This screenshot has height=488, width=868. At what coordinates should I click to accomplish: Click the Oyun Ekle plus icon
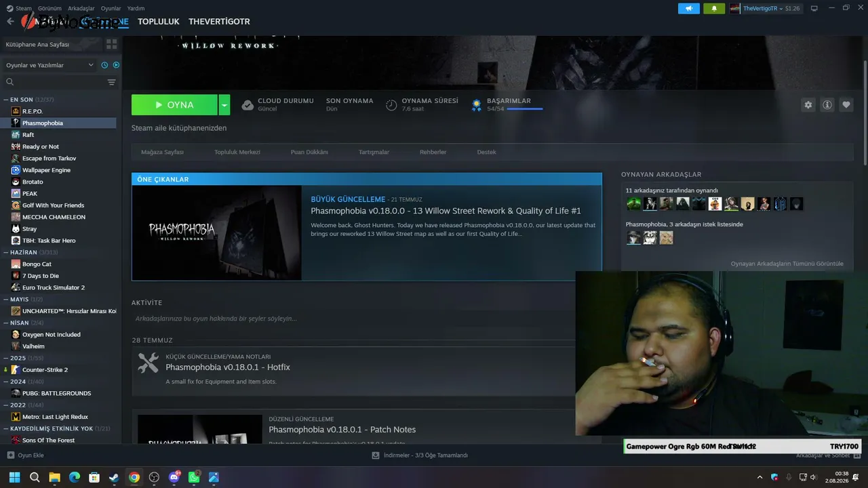coord(10,455)
